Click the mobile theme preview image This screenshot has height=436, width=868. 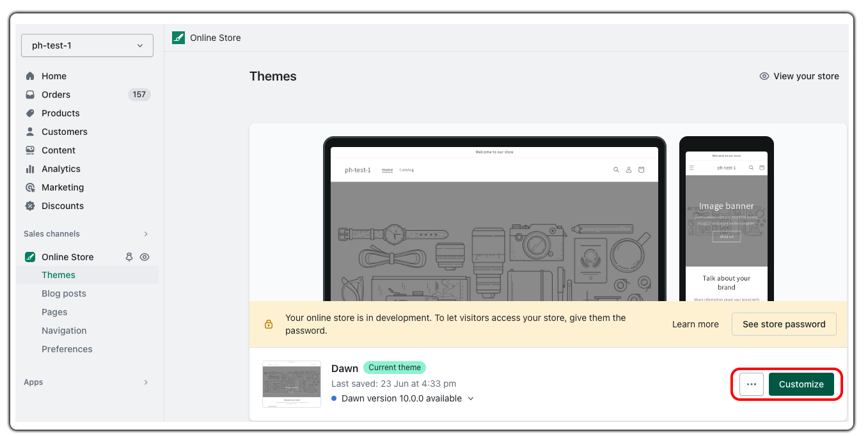click(727, 219)
